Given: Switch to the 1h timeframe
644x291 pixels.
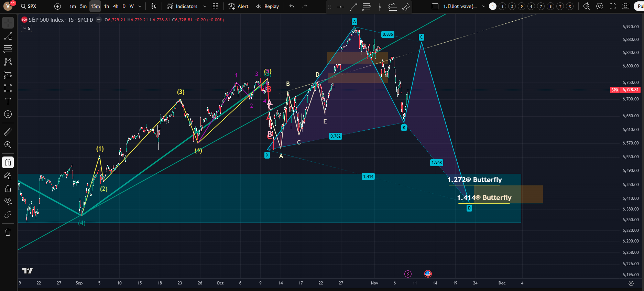Looking at the screenshot, I should pos(107,6).
